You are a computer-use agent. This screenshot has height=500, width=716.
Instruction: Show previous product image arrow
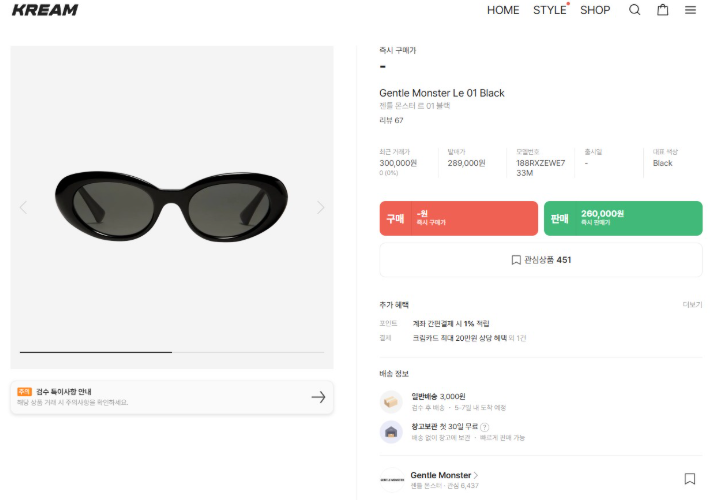[x=23, y=207]
